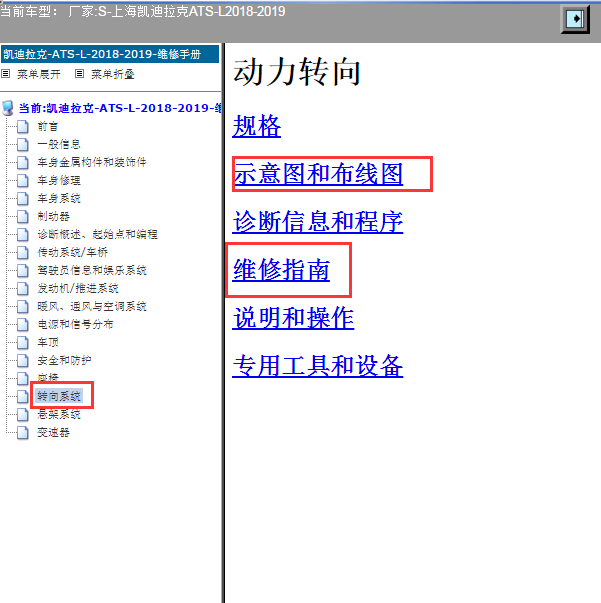The width and height of the screenshot is (601, 603).
Task: Select 传动系统/车桥 in the tree
Action: click(73, 252)
